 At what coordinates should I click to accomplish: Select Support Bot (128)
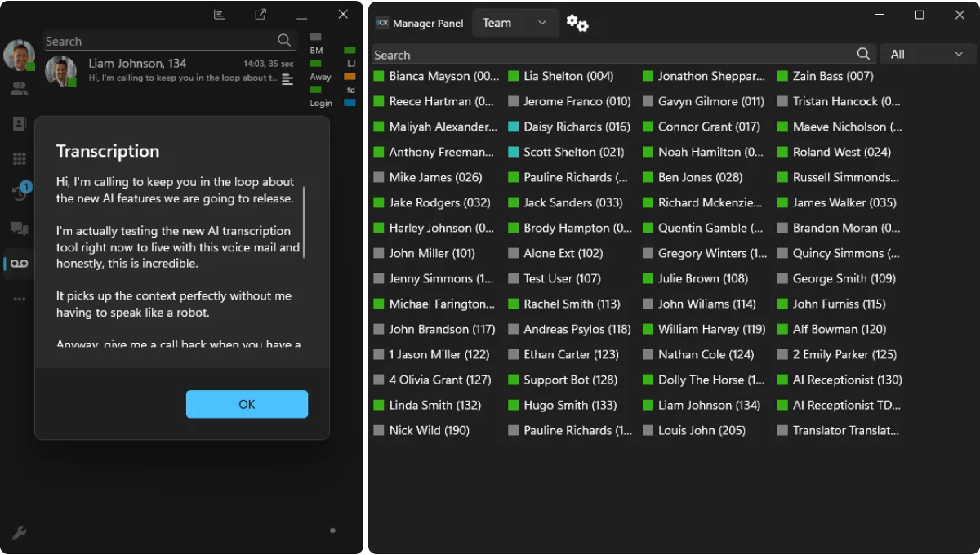tap(563, 380)
